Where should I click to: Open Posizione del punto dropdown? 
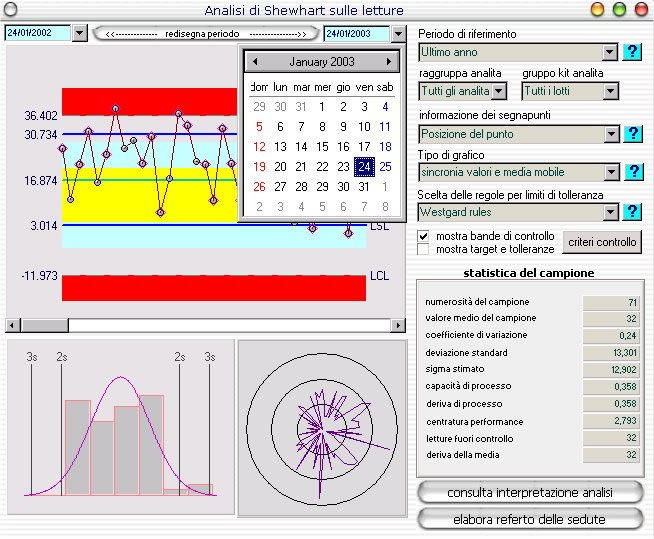point(611,134)
